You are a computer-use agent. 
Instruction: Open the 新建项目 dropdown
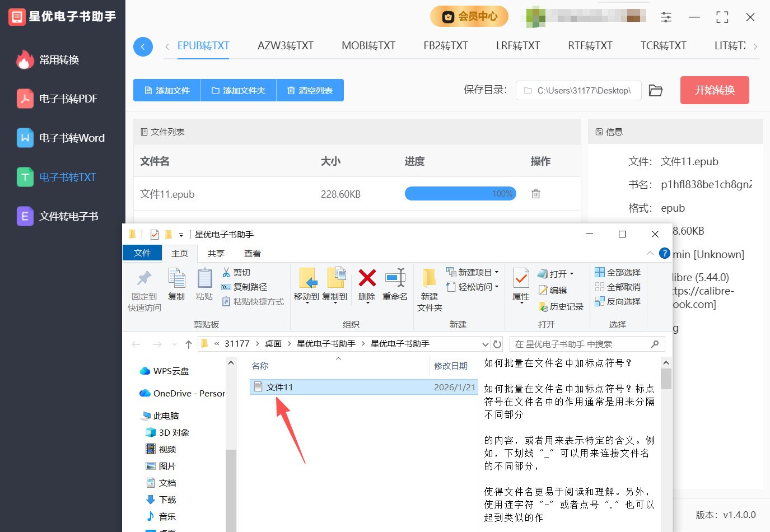[x=473, y=273]
